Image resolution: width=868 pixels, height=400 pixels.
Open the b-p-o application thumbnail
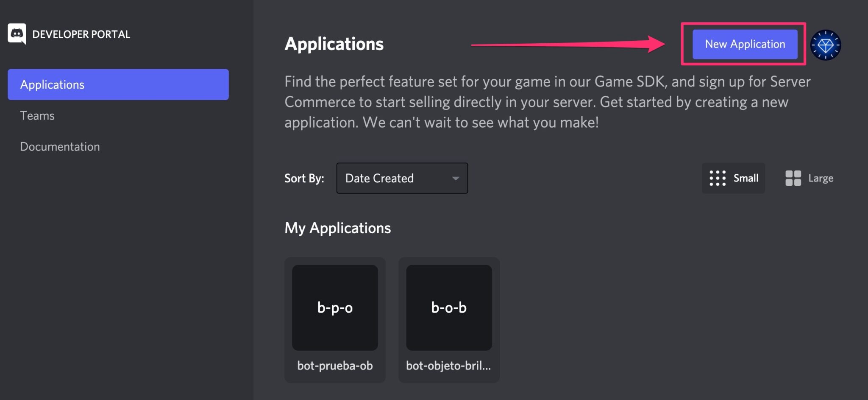335,308
